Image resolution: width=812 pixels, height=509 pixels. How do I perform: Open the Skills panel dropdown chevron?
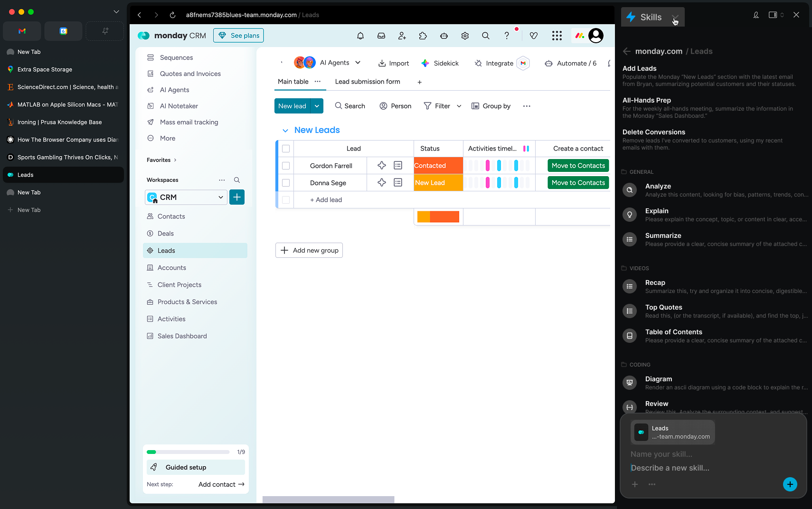[675, 17]
